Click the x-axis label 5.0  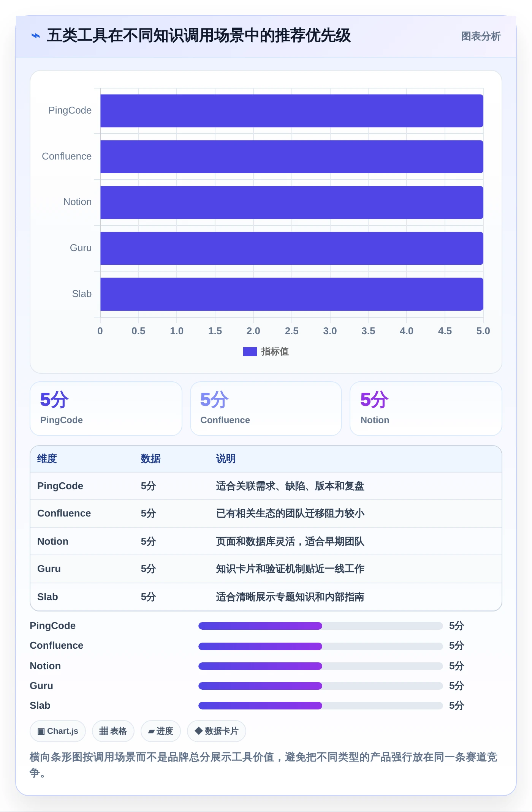point(483,331)
